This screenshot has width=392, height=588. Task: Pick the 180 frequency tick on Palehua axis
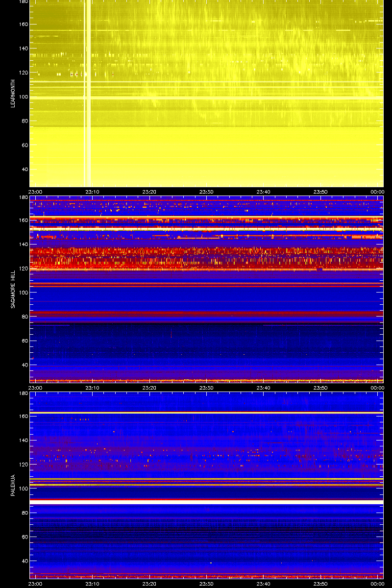click(23, 393)
